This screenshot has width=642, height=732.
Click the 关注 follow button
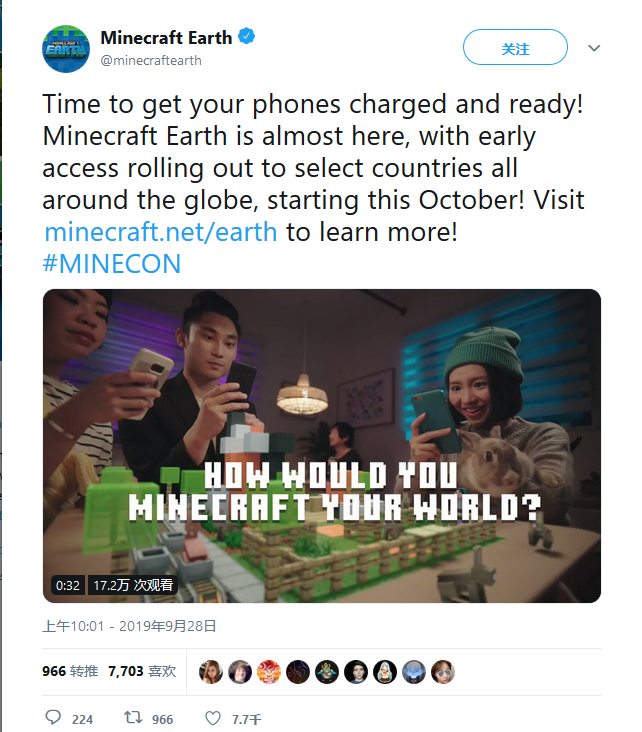(515, 48)
